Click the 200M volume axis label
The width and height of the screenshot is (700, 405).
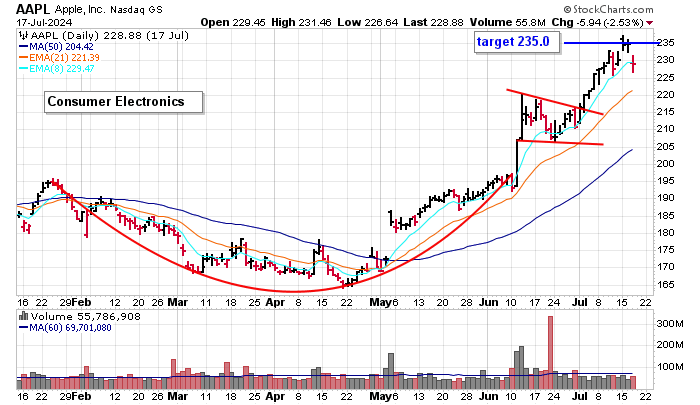point(670,345)
